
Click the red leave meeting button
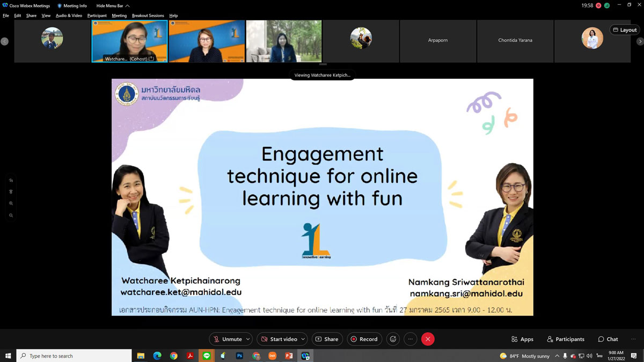coord(428,339)
